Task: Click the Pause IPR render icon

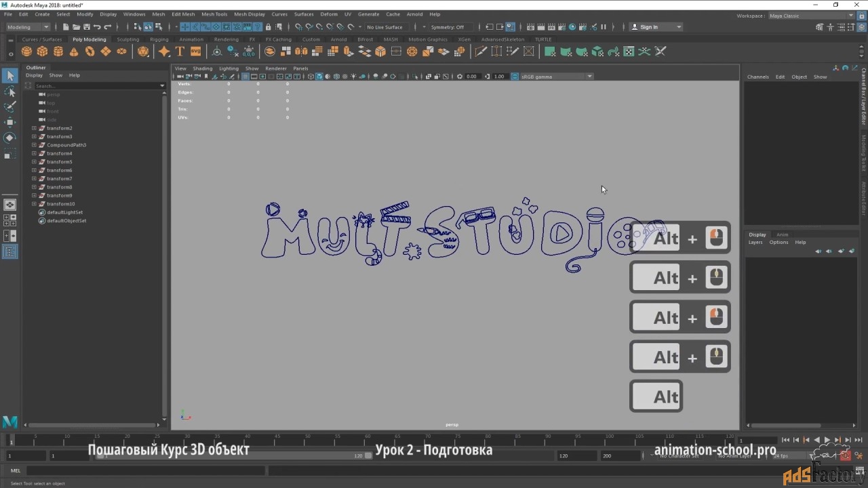Action: pyautogui.click(x=604, y=27)
